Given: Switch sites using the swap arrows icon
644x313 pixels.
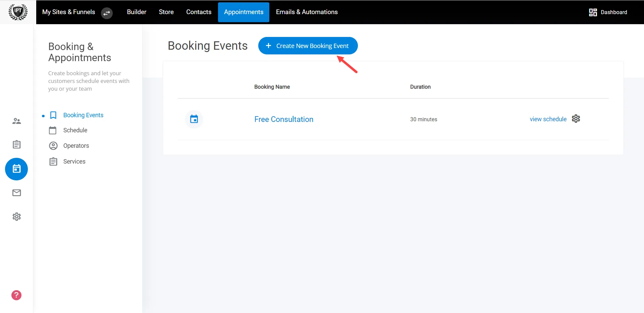Looking at the screenshot, I should 107,13.
